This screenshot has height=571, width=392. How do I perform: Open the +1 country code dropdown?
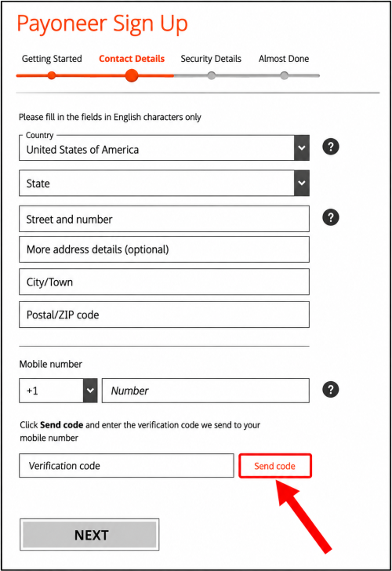coord(58,391)
